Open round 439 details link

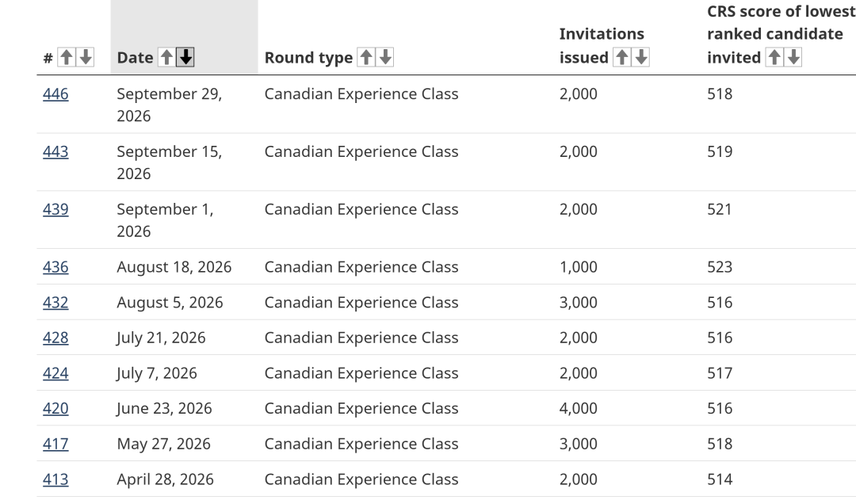coord(55,210)
